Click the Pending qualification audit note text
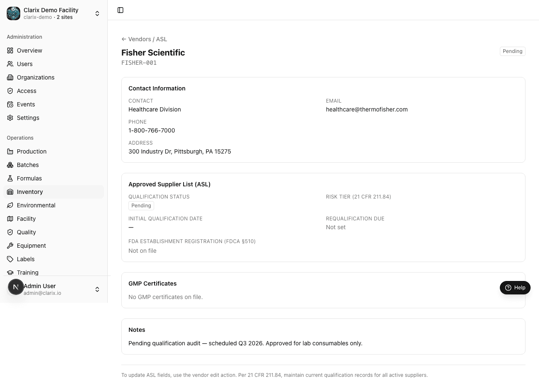Image resolution: width=539 pixels, height=392 pixels. [245, 343]
